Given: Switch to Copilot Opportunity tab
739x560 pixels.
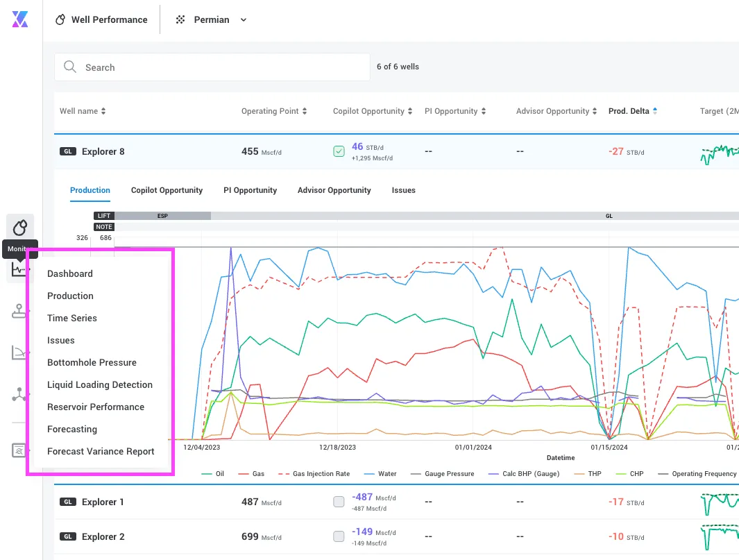Looking at the screenshot, I should (x=167, y=190).
